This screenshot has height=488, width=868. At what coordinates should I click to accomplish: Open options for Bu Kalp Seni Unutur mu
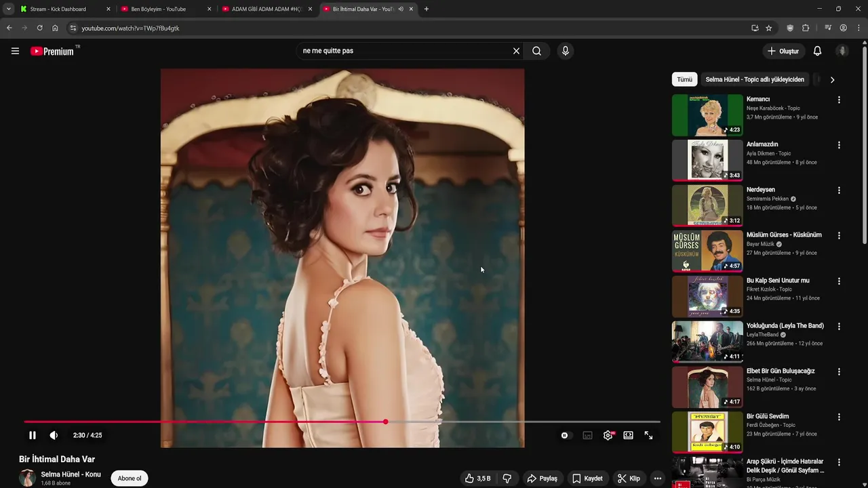tap(839, 281)
